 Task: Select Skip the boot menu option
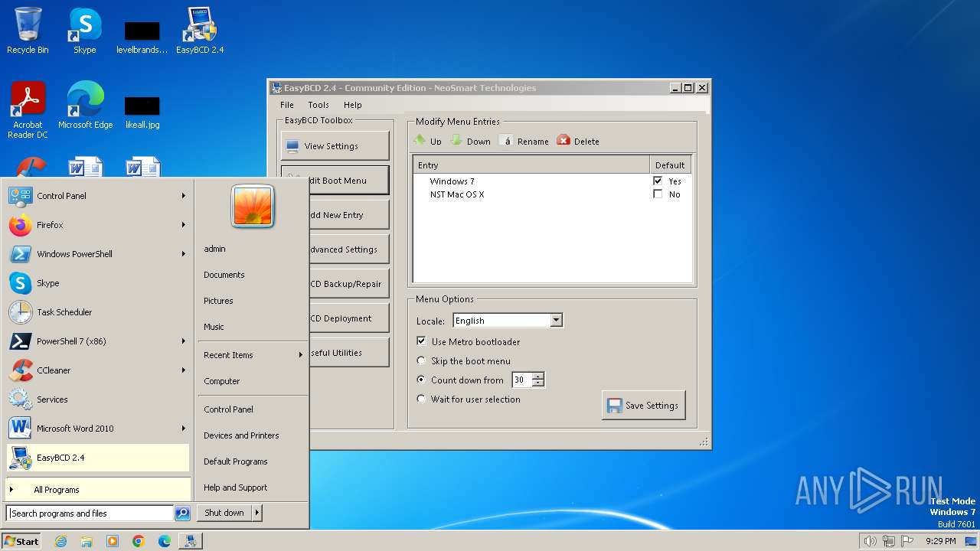tap(421, 360)
